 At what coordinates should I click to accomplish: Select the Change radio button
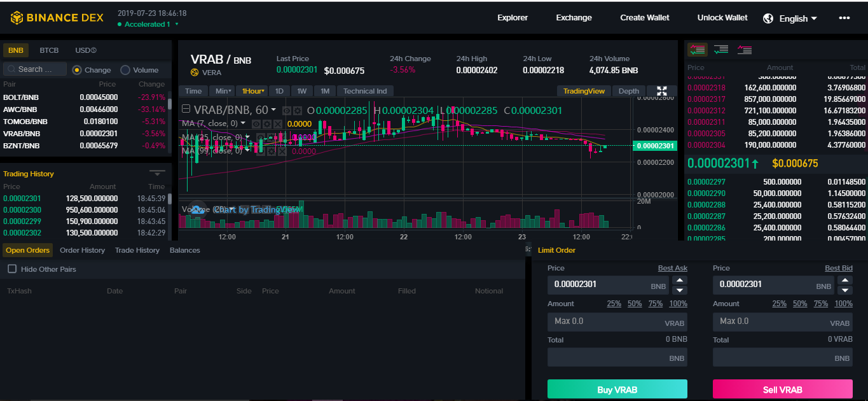77,70
